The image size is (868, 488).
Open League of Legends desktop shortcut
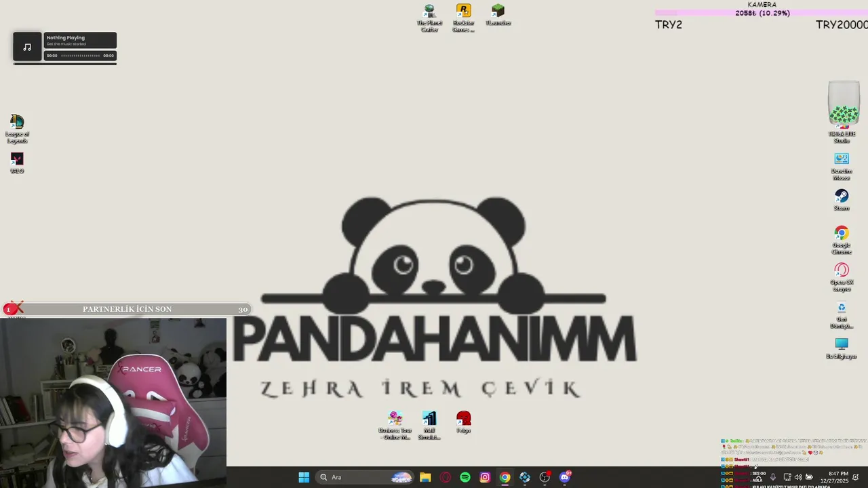[x=17, y=129]
